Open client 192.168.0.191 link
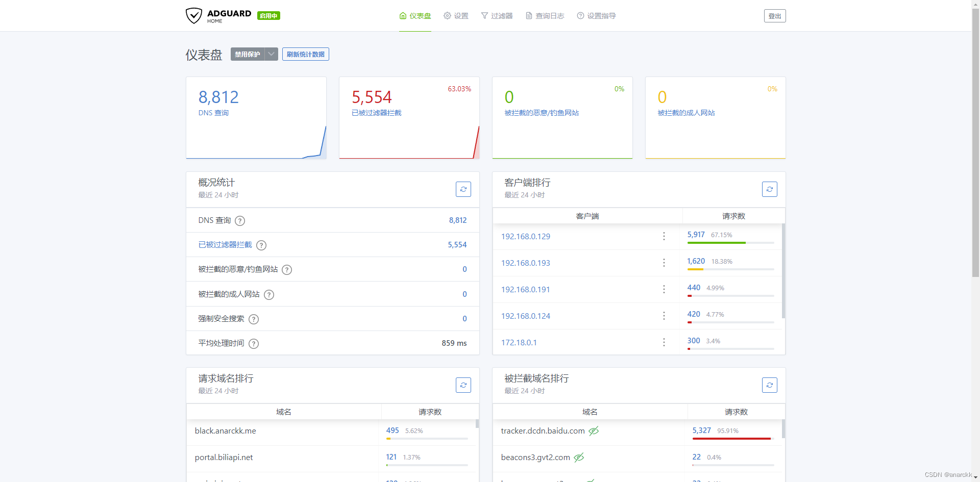This screenshot has width=980, height=482. (526, 289)
